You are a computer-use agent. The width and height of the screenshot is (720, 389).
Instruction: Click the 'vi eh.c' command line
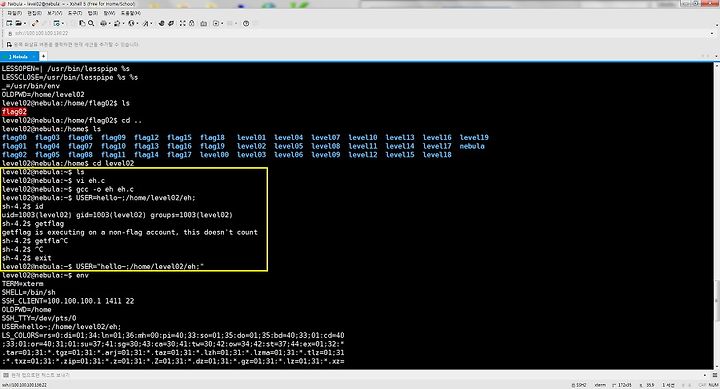(x=53, y=180)
